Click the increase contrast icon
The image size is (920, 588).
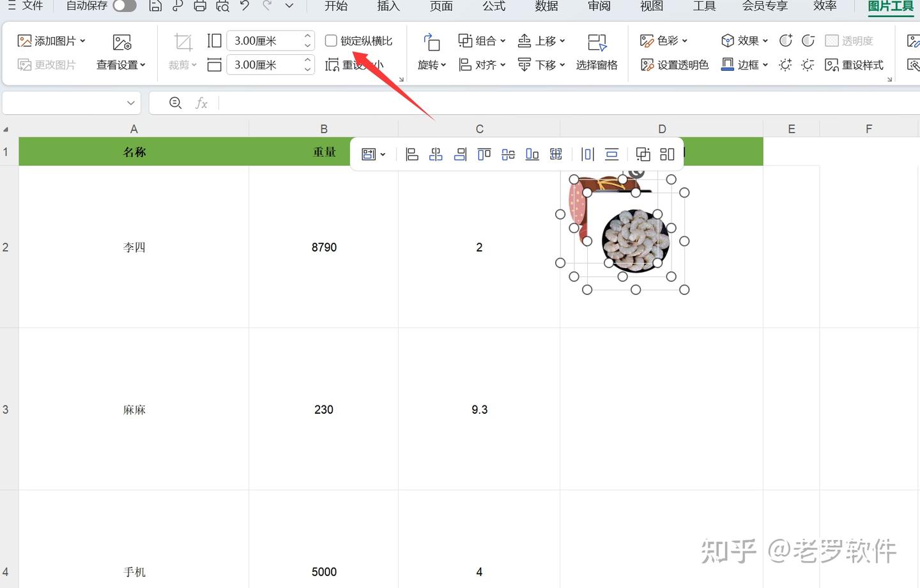(x=786, y=40)
